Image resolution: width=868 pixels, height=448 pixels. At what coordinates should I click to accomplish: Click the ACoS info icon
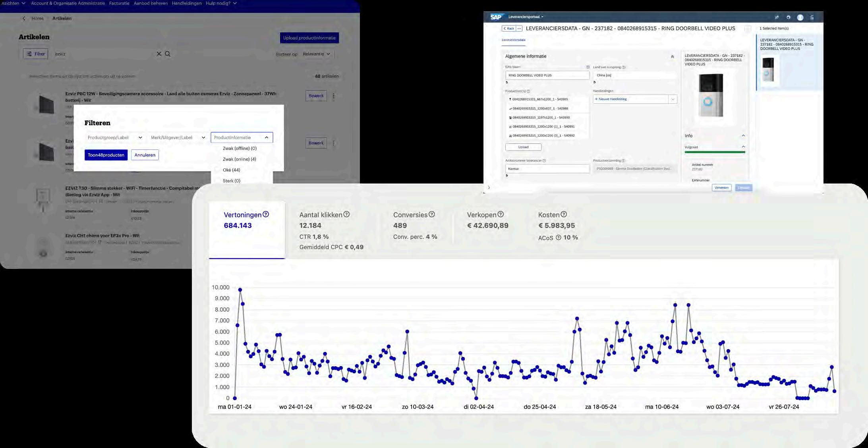tap(558, 238)
